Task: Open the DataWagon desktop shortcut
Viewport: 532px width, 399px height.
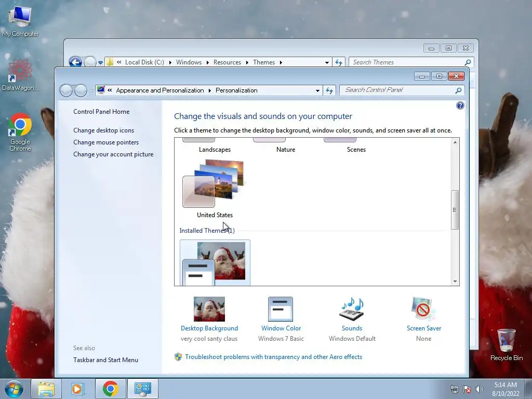Action: click(x=20, y=75)
